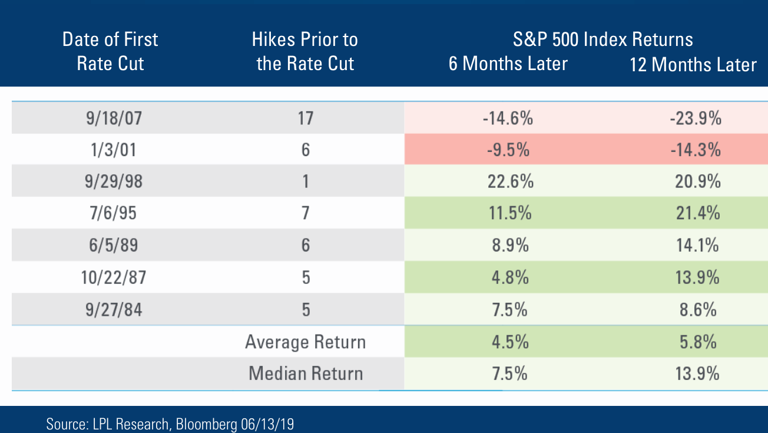Select the 21.4% twelve-month return cell
This screenshot has width=768, height=433.
click(698, 213)
